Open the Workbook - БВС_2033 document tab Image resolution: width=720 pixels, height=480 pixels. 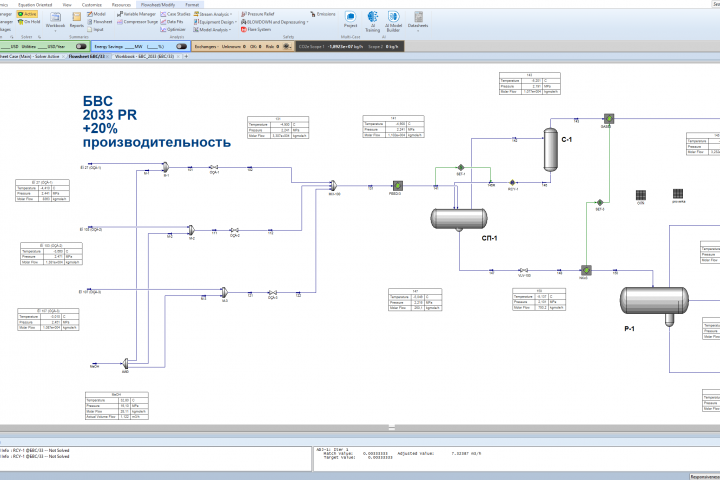point(144,56)
